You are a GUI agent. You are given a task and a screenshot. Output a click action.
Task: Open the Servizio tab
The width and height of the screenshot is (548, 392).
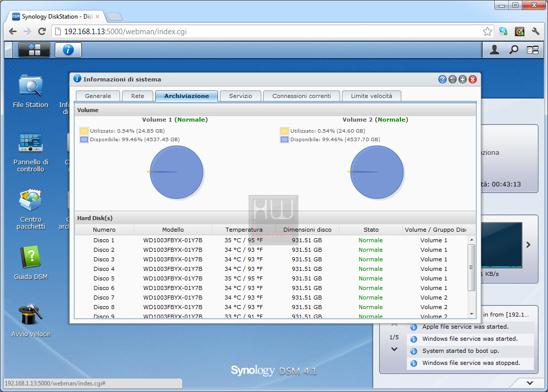click(241, 96)
